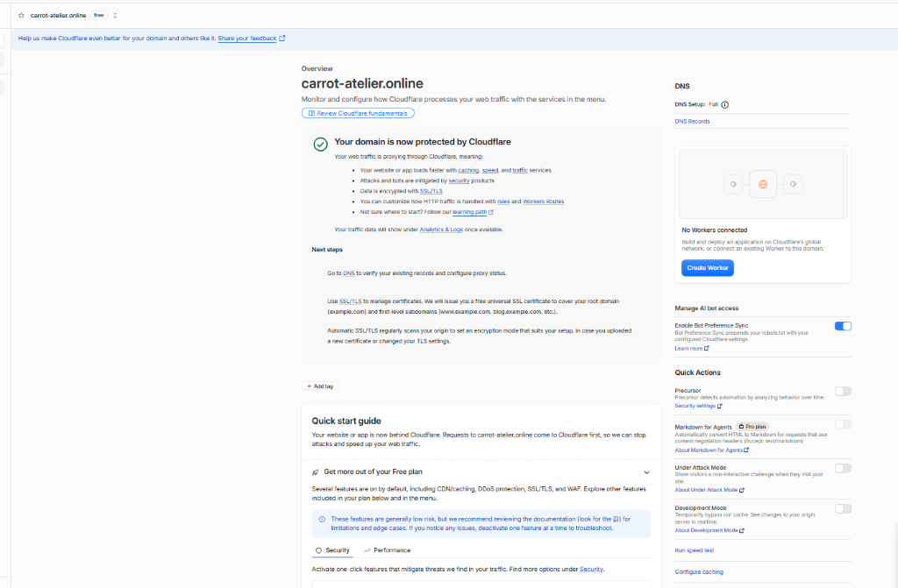The width and height of the screenshot is (898, 588).
Task: Open the Share your feedback link
Action: click(x=246, y=39)
